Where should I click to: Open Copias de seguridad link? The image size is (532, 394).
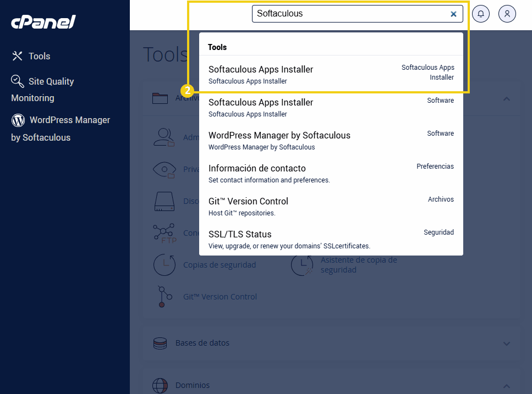pyautogui.click(x=220, y=265)
